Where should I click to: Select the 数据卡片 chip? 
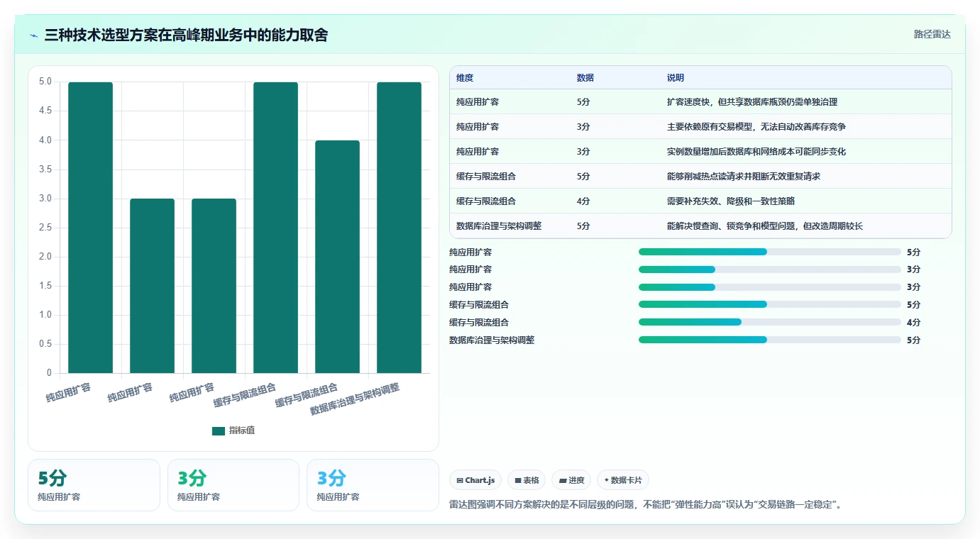coord(623,480)
